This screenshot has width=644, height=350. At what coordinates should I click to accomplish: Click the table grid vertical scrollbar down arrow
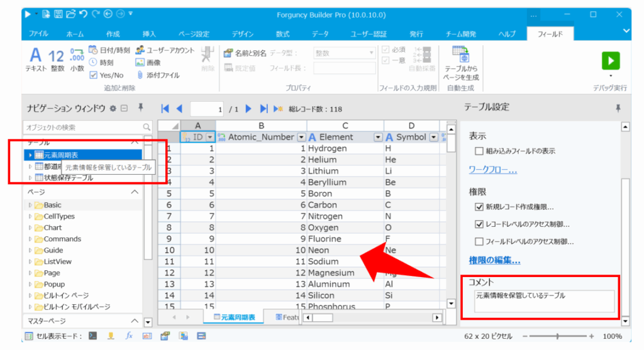pyautogui.click(x=451, y=304)
